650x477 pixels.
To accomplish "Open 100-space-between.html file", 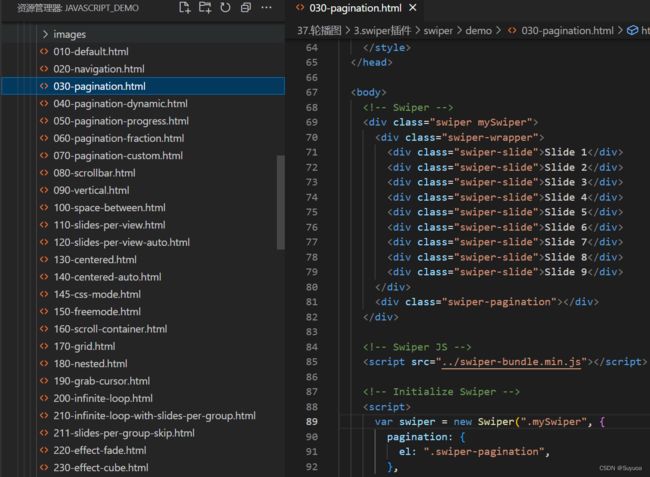I will [143, 208].
